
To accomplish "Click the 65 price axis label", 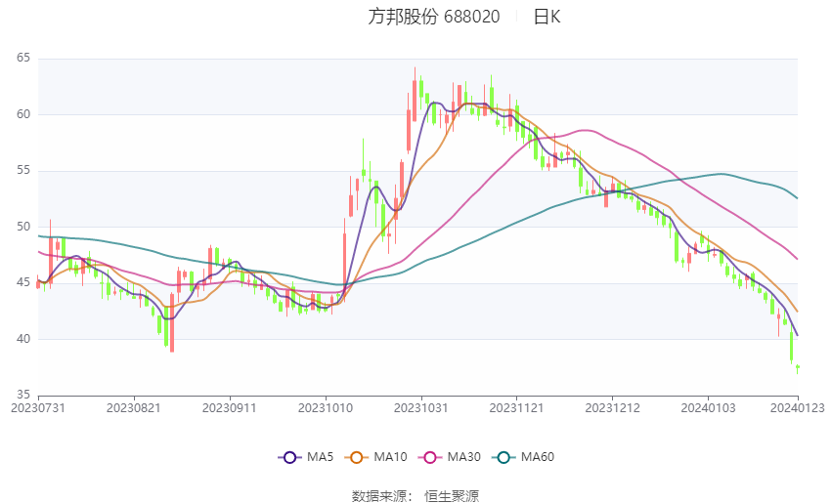I will (23, 58).
